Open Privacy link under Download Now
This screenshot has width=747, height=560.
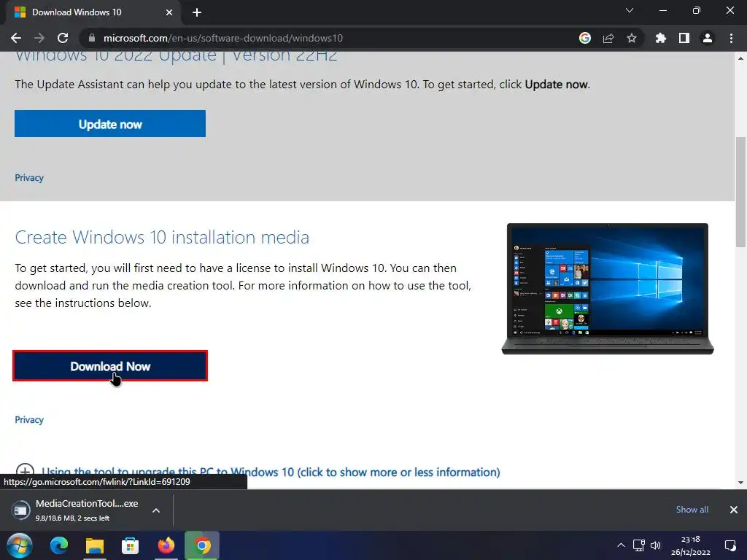click(29, 419)
